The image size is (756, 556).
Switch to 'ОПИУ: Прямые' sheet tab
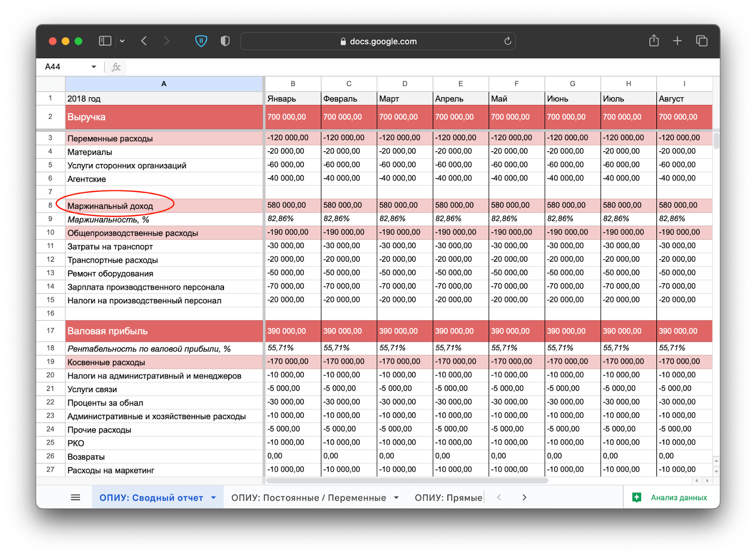pos(448,497)
